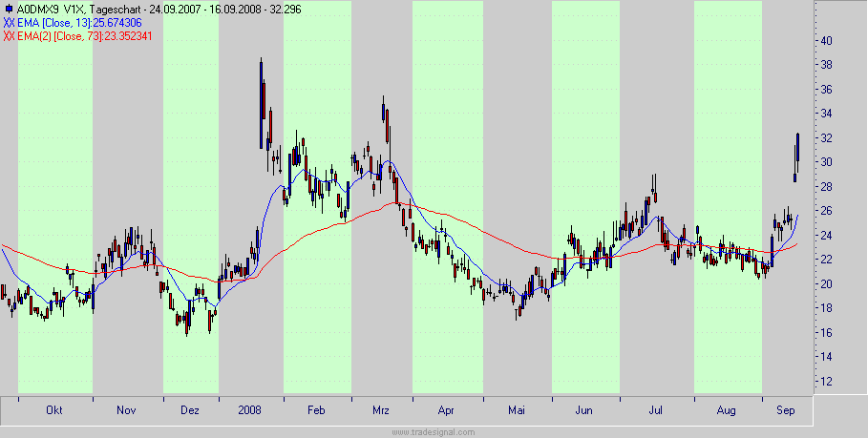
Task: Click the Okt month label on time axis
Action: point(53,410)
